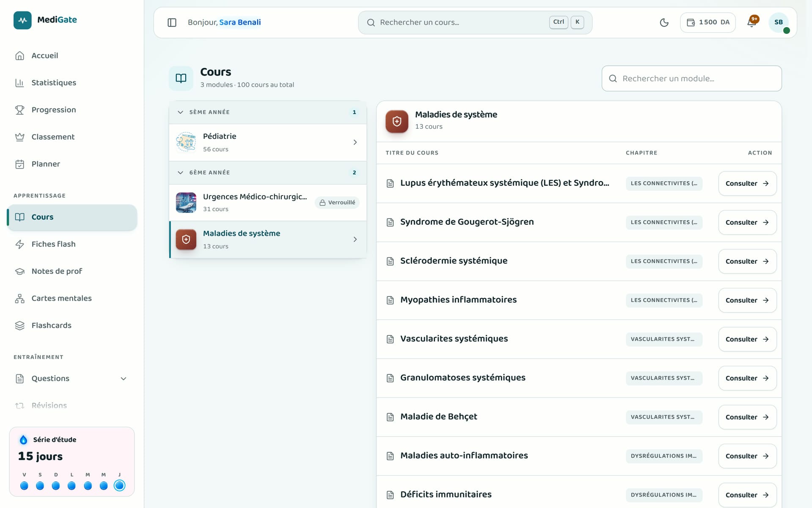Open Maladies auto-inflammatoires course title

pyautogui.click(x=464, y=456)
